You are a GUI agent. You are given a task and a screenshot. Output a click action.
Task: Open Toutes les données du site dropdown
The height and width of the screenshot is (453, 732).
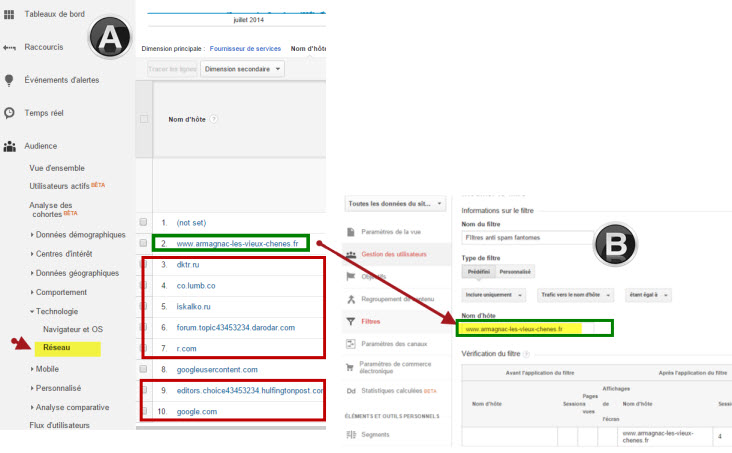click(395, 204)
